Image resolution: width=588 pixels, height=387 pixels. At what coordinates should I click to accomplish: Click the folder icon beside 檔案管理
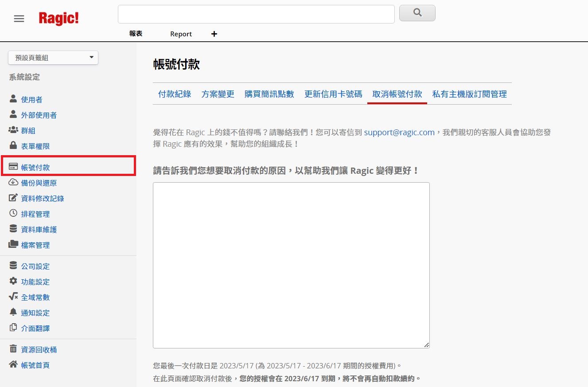(x=13, y=244)
